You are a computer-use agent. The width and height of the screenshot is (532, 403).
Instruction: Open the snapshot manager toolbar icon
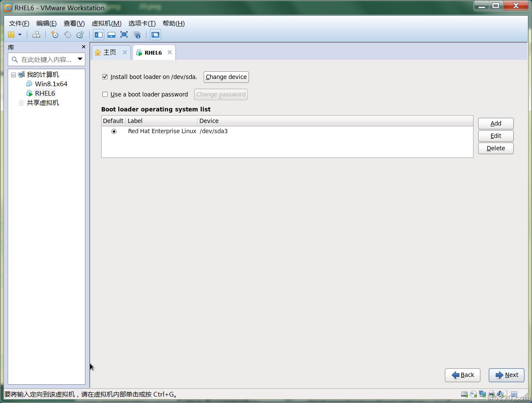point(80,35)
